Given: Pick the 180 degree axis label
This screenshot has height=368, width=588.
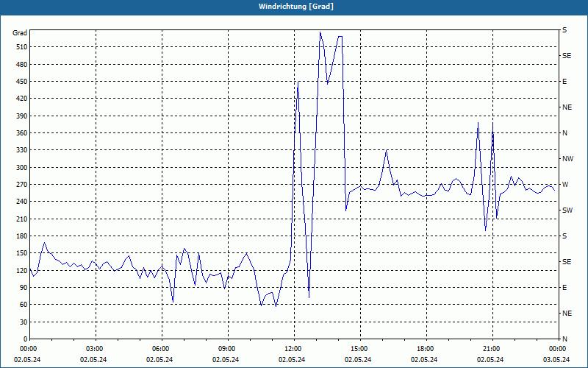Looking at the screenshot, I should pyautogui.click(x=22, y=236).
